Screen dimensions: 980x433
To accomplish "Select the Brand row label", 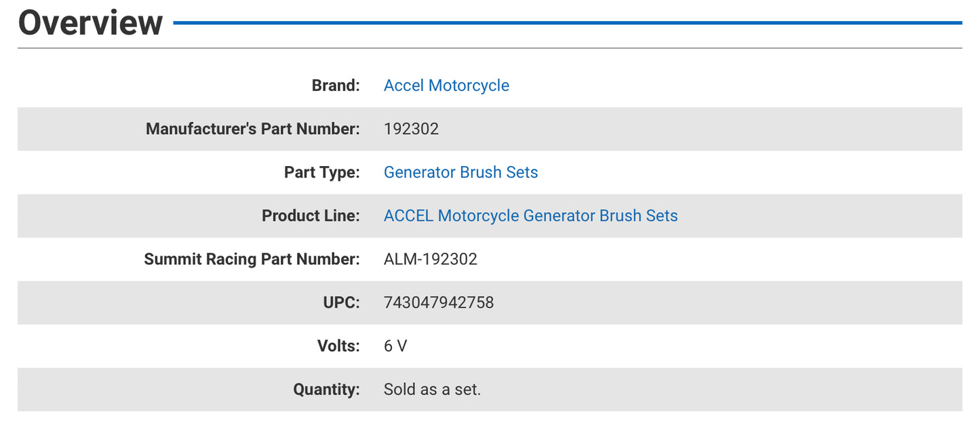I will pos(336,85).
